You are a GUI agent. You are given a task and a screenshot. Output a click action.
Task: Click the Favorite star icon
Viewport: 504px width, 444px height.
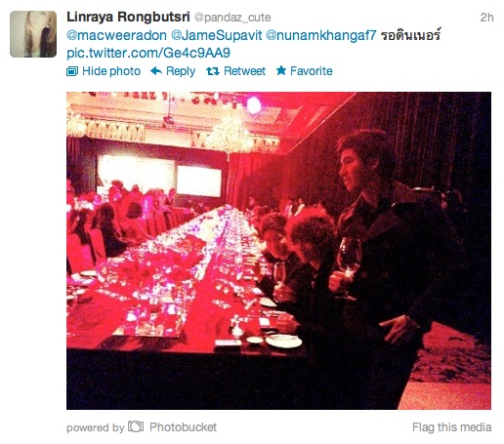(281, 70)
